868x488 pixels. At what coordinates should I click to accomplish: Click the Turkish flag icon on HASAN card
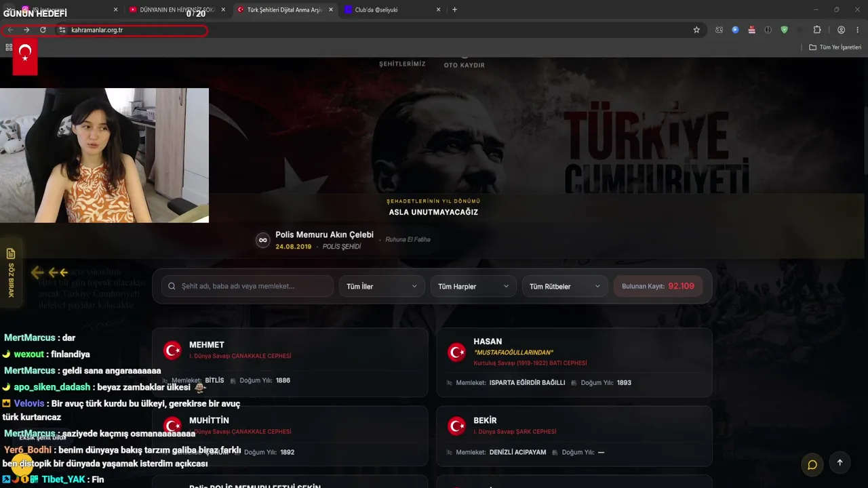point(456,352)
